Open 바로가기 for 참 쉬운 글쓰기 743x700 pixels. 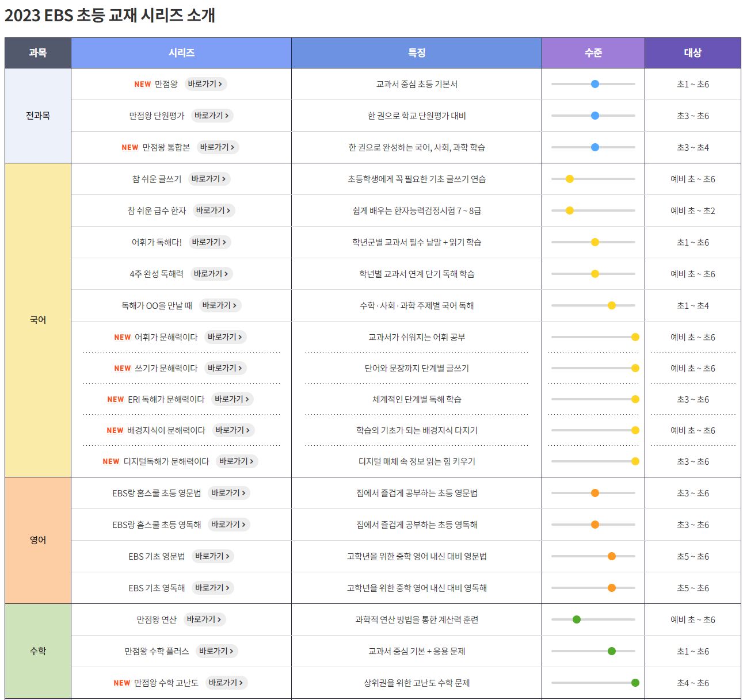tap(209, 179)
